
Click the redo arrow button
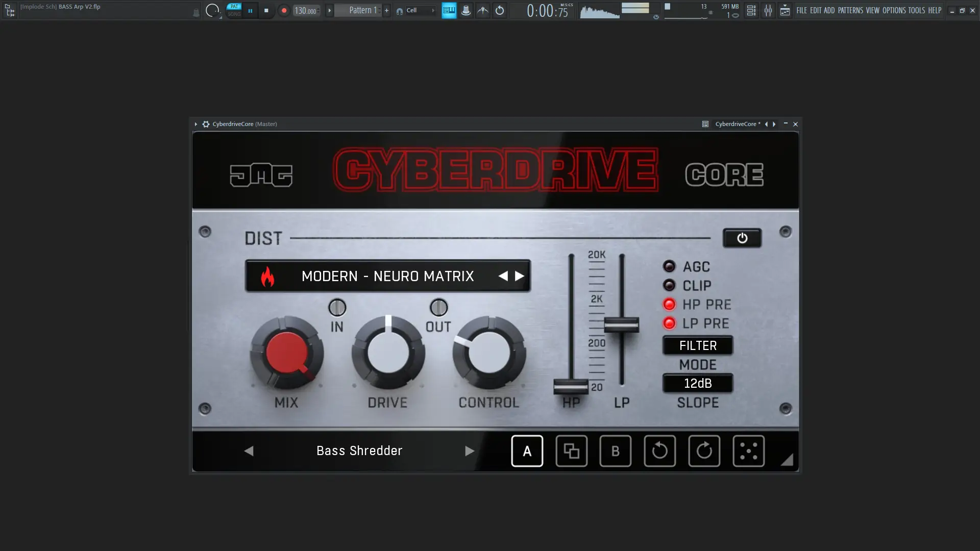704,451
